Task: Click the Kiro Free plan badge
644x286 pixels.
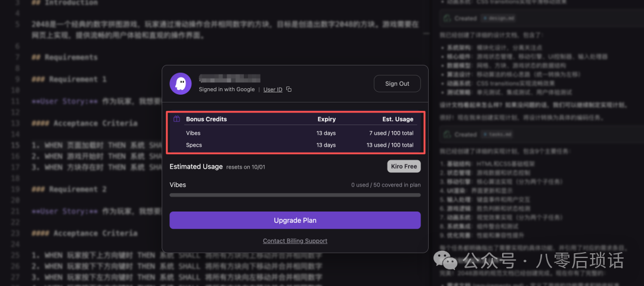Action: click(404, 166)
